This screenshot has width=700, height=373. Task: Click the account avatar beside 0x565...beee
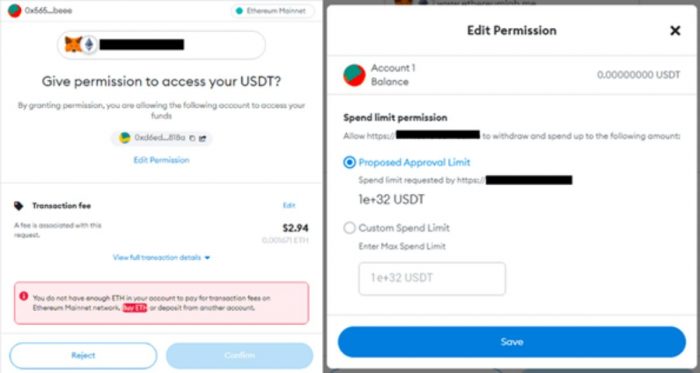(15, 10)
